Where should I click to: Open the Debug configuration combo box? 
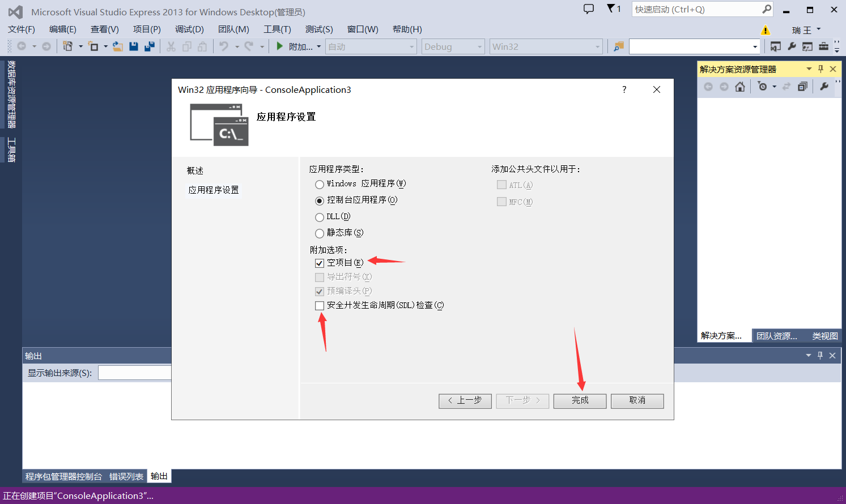coord(453,46)
